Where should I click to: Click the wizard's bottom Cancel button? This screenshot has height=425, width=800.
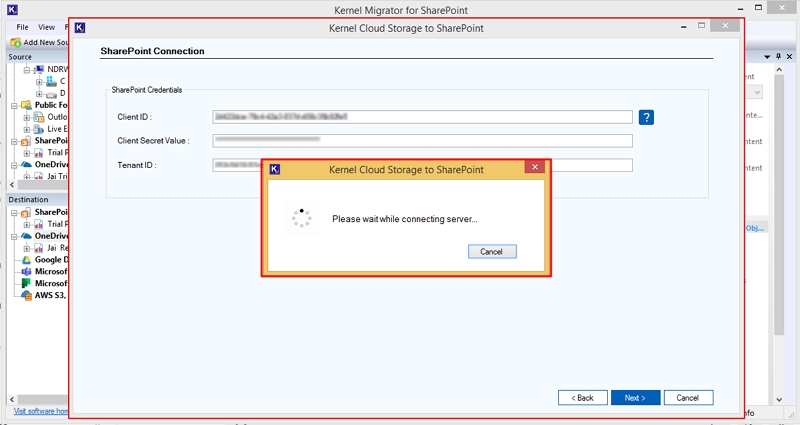tap(688, 397)
